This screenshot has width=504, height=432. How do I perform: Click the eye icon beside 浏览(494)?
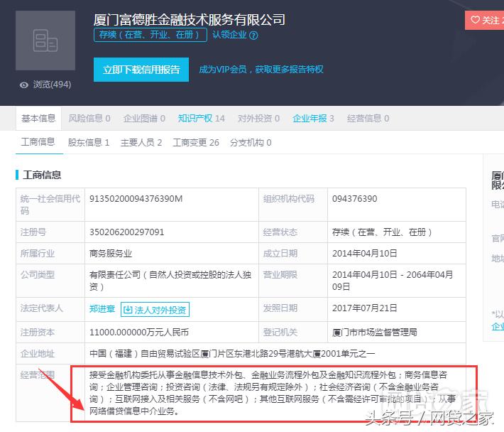click(x=24, y=85)
